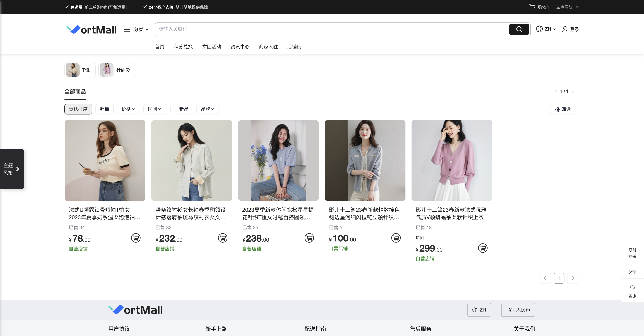Toggle the 新品 new arrivals filter
Screen dimensions: 644x336
coord(184,109)
